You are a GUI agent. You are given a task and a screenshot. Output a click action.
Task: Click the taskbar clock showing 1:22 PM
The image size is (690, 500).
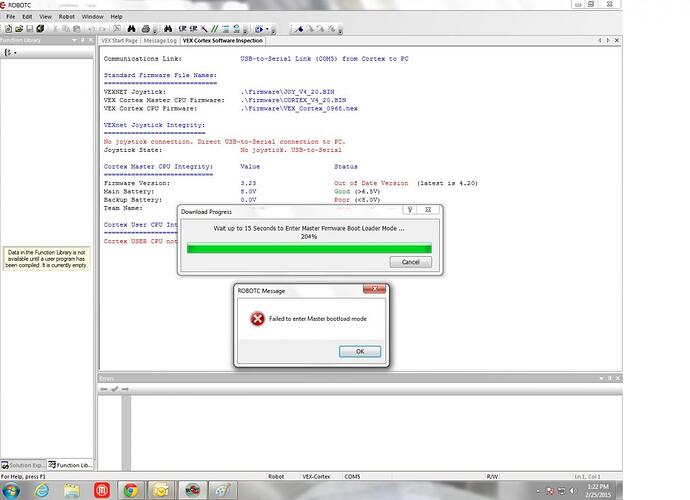[598, 490]
